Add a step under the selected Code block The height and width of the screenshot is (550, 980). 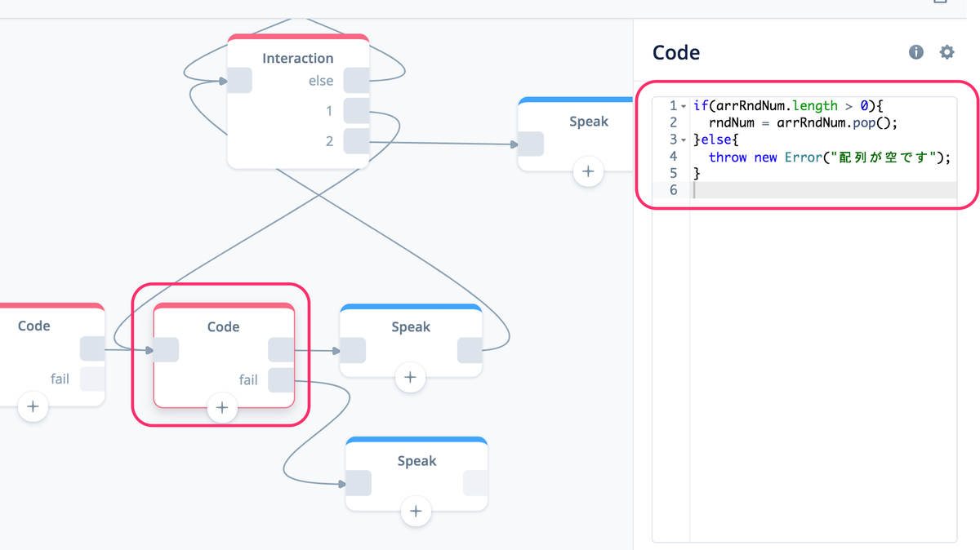click(x=221, y=407)
